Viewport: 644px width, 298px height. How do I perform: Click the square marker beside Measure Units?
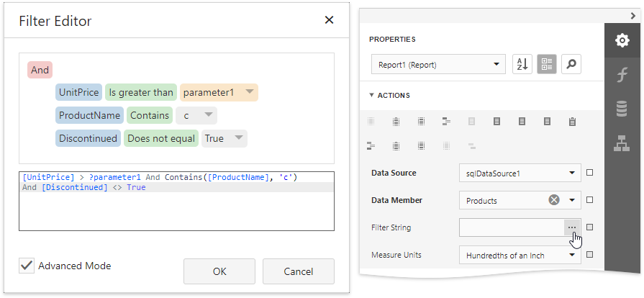(590, 255)
